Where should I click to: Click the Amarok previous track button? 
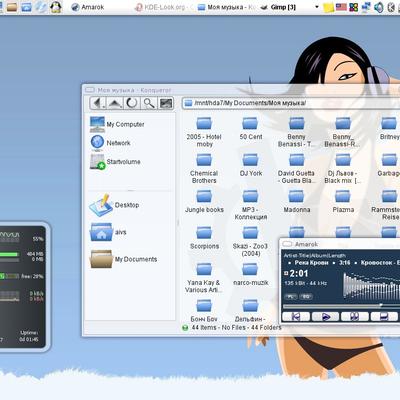[296, 316]
